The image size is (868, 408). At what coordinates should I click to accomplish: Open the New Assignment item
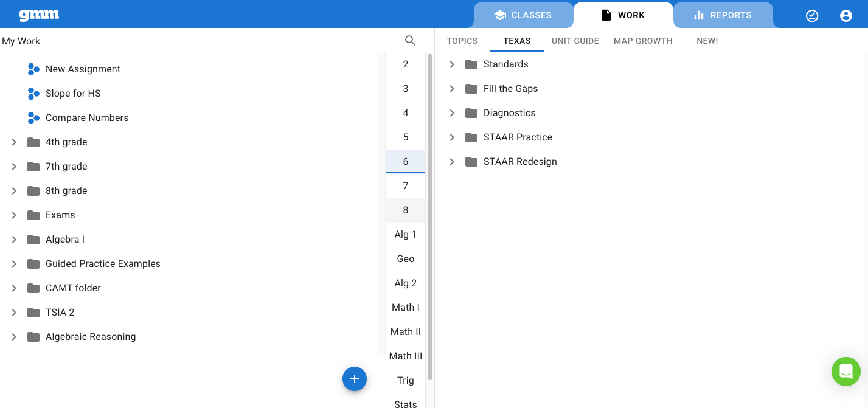click(x=83, y=69)
